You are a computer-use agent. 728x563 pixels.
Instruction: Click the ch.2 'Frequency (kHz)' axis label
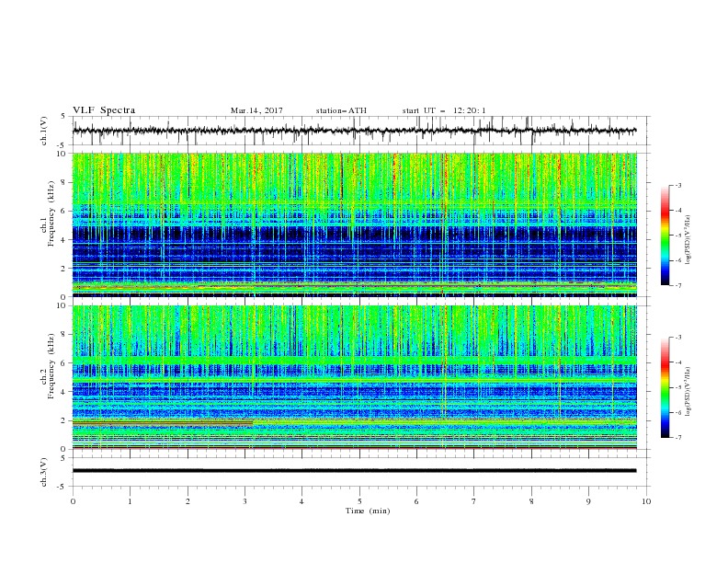[51, 365]
